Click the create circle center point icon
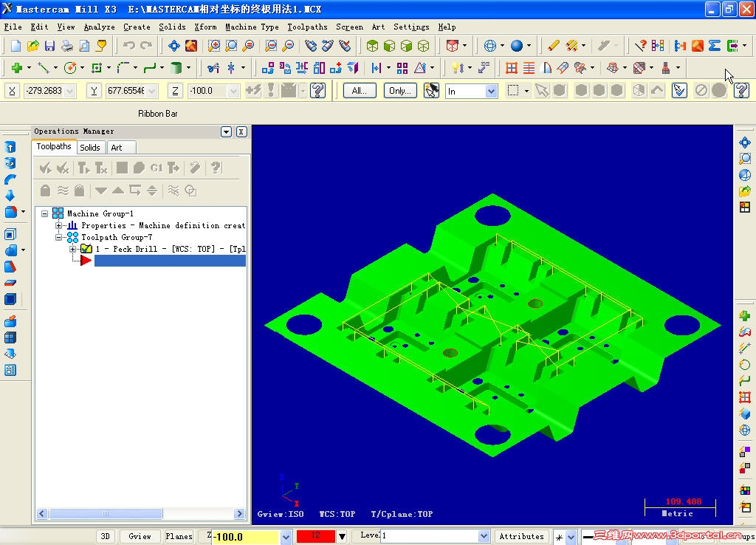Screen dimensions: 756x545 point(70,68)
